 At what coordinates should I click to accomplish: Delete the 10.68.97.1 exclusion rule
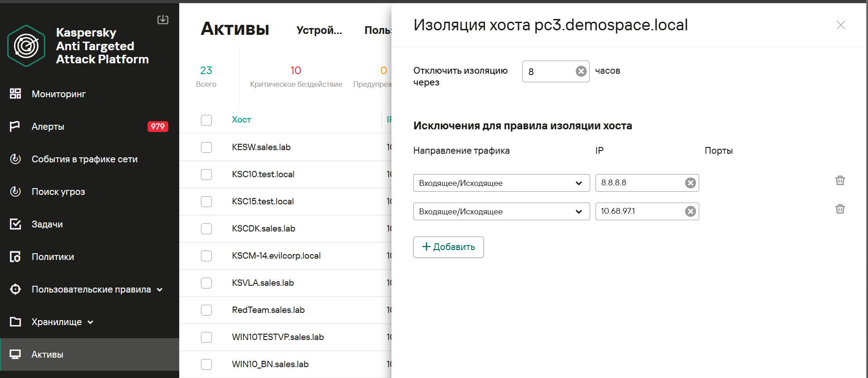tap(840, 209)
